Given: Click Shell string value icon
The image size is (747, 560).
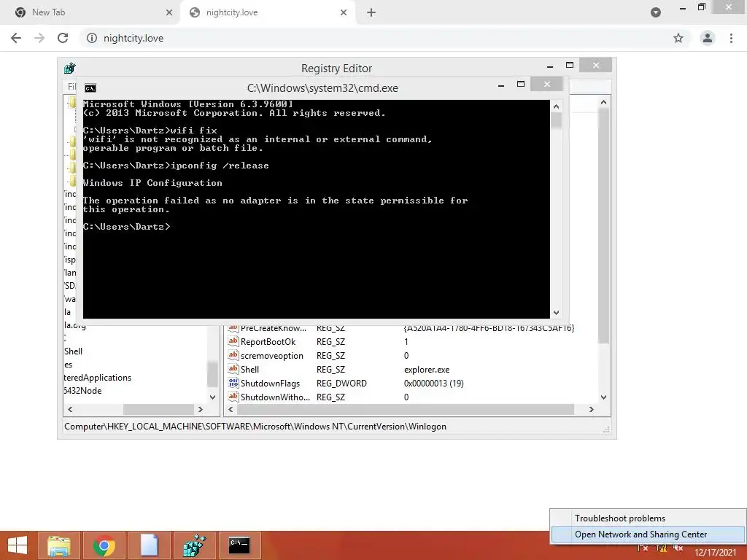Looking at the screenshot, I should [233, 369].
